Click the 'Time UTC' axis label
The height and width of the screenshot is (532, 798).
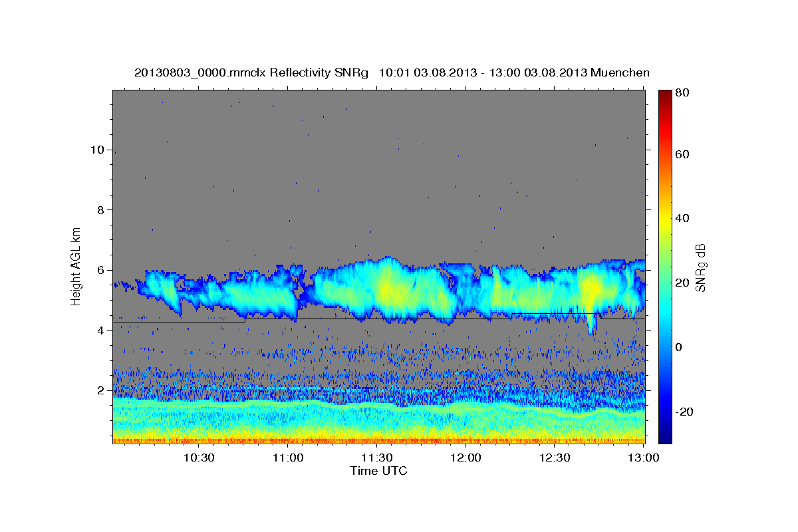coord(378,471)
